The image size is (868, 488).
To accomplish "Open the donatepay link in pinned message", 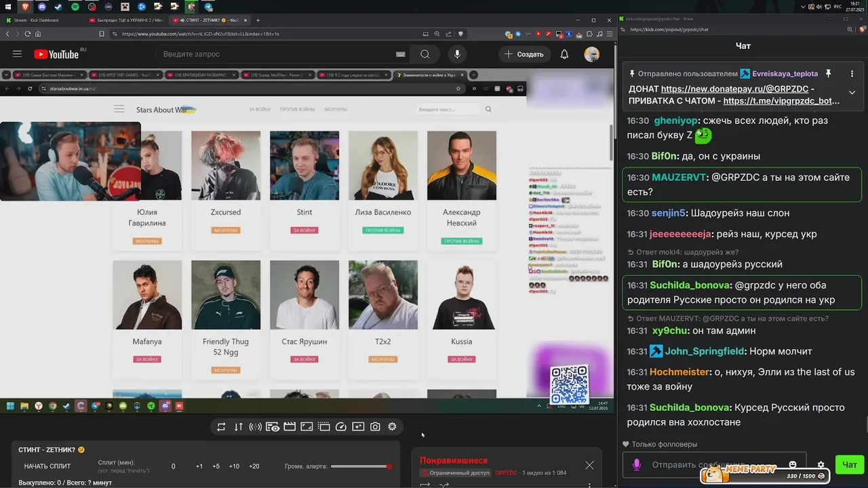I will 734,89.
